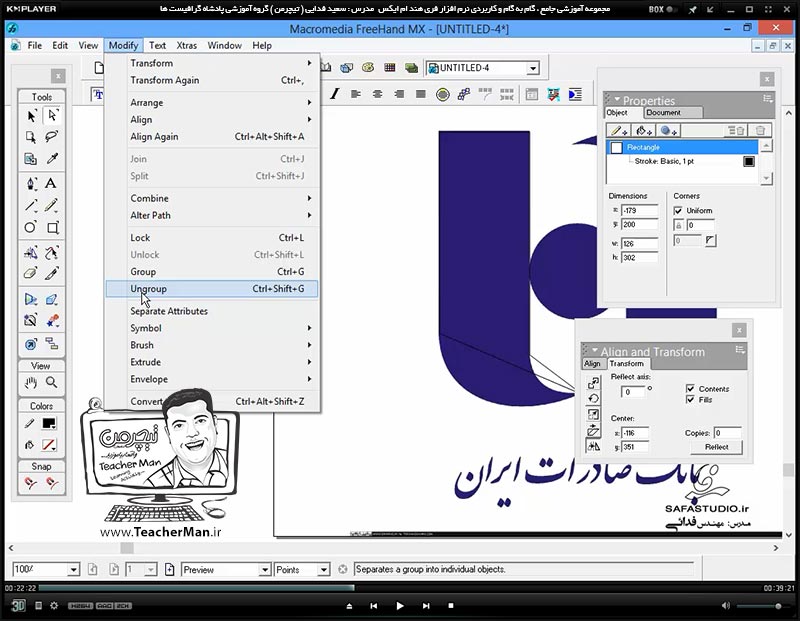This screenshot has height=621, width=800.
Task: Select the Lasso tool
Action: point(52,137)
